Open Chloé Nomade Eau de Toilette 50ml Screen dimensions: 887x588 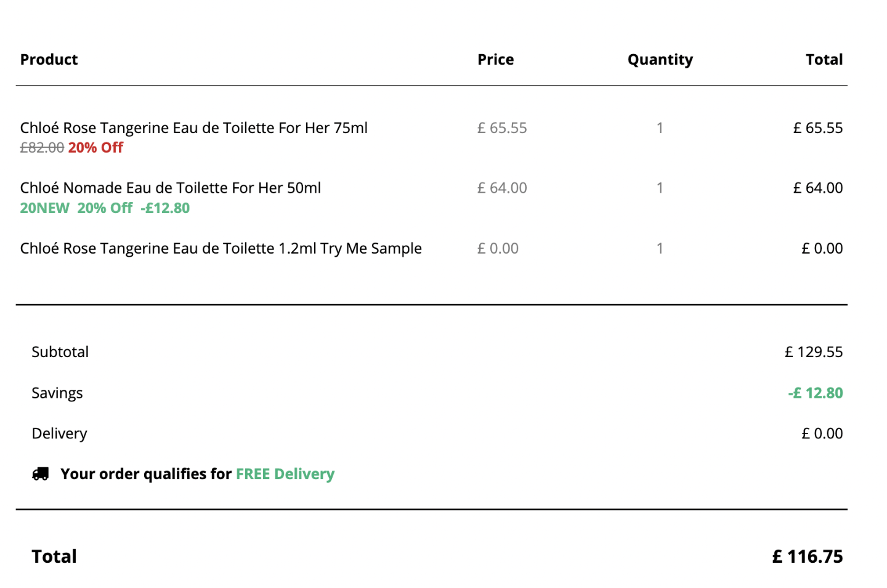point(170,188)
